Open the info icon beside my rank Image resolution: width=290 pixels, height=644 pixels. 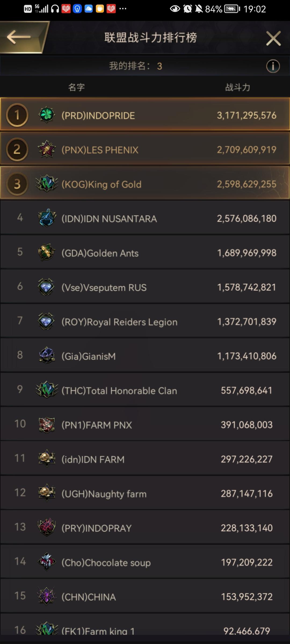(x=273, y=66)
